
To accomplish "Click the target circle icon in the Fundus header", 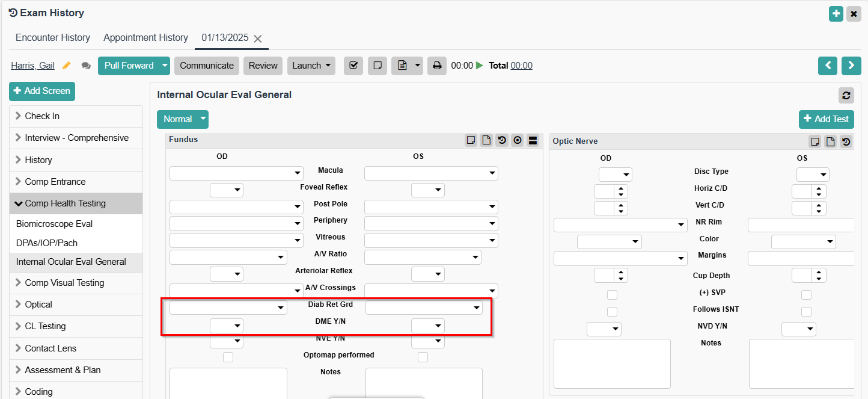I will tap(517, 140).
